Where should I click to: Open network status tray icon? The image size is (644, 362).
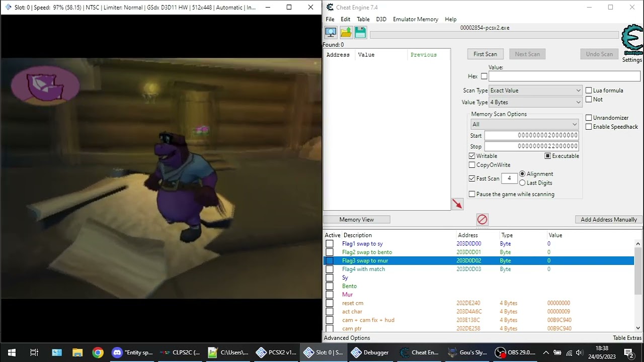568,352
